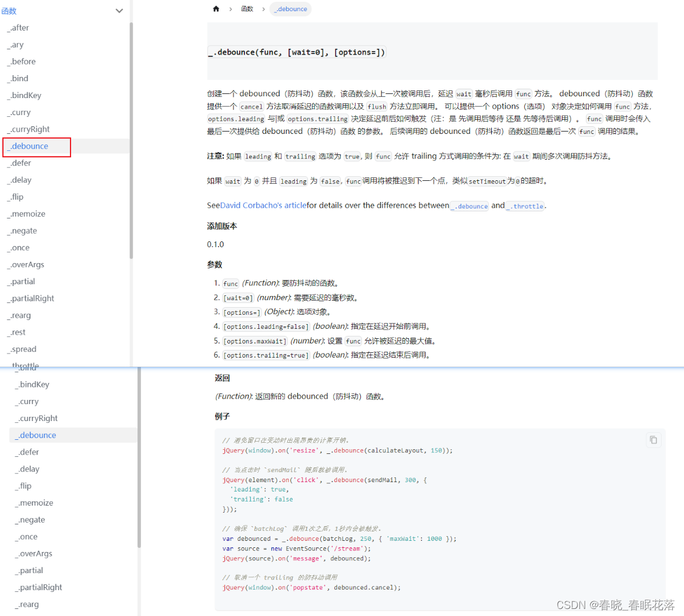Viewport: 684px width, 616px height.
Task: Select _.debounce in the lower sidebar
Action: (73, 435)
